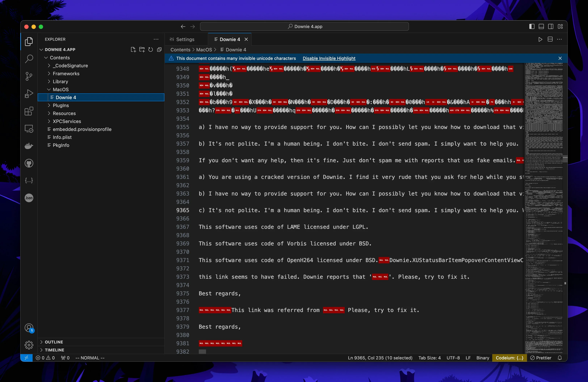Refresh the Explorer file tree
The image size is (588, 382).
(150, 50)
